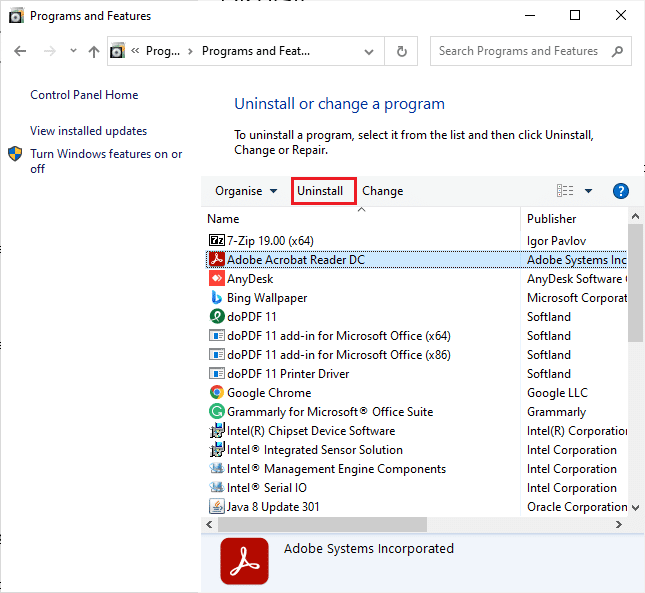The image size is (645, 593).
Task: Open Control Panel Home link
Action: pos(84,95)
